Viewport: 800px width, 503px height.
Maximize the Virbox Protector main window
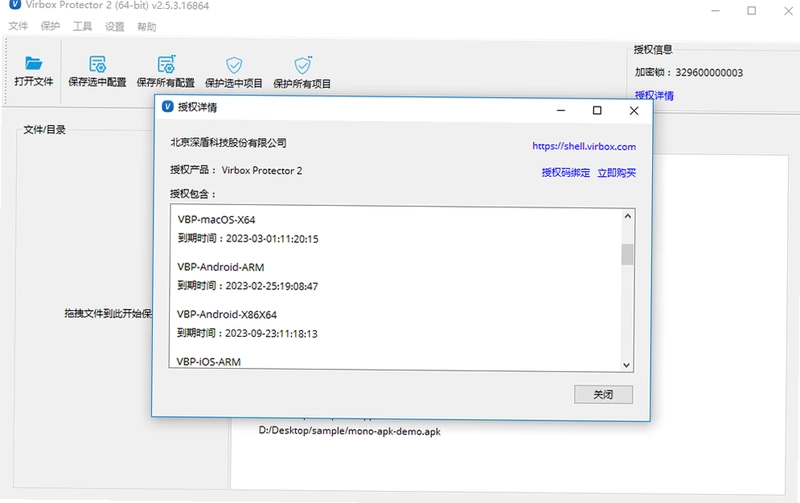[752, 11]
